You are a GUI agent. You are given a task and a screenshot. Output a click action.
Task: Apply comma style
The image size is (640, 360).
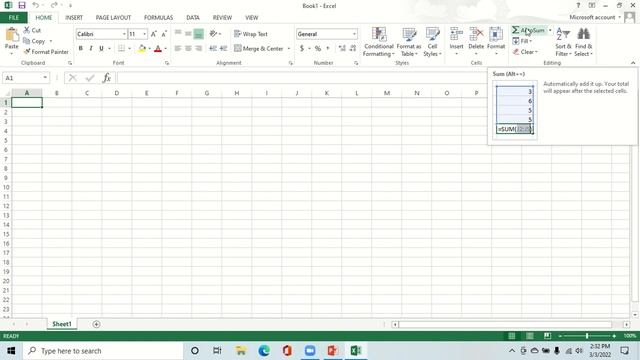tap(327, 48)
